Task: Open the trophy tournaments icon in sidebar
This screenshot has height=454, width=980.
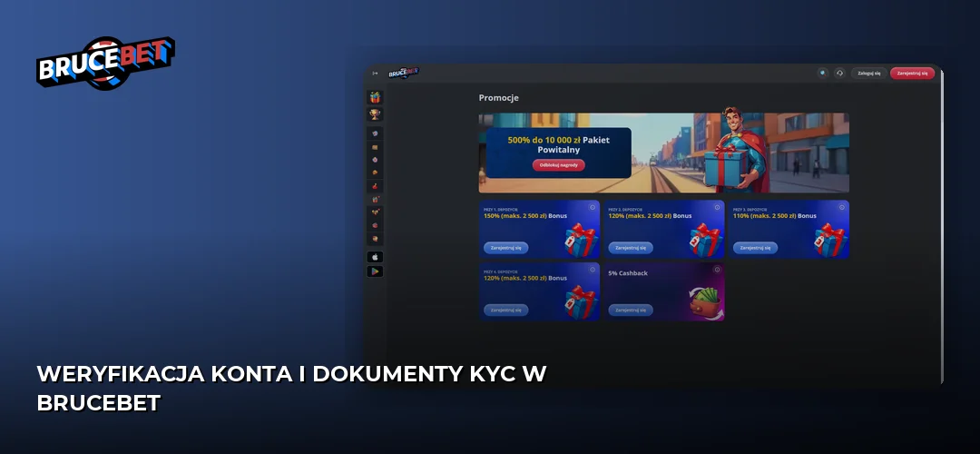Action: click(x=375, y=114)
